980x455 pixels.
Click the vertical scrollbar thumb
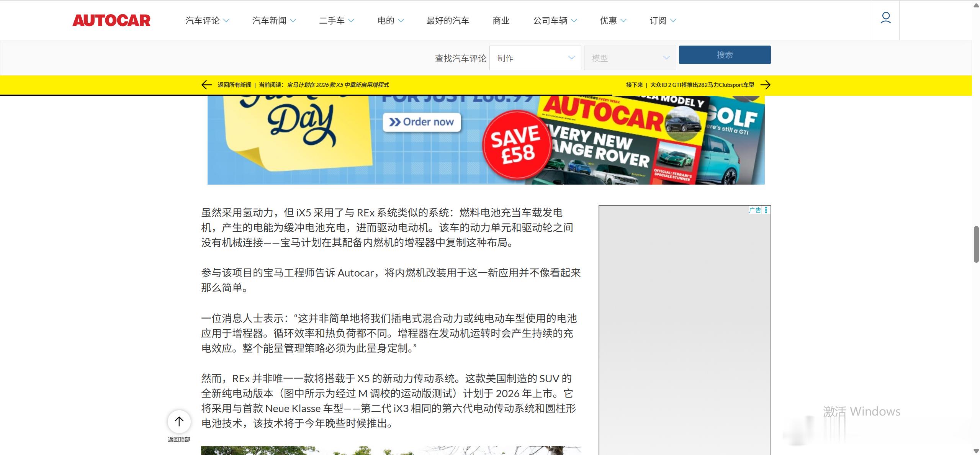pyautogui.click(x=976, y=244)
